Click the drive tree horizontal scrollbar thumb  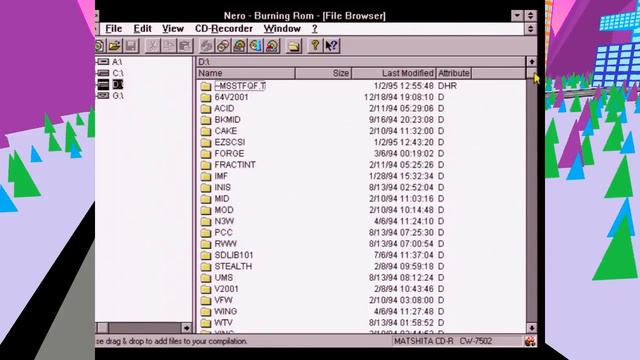102,327
